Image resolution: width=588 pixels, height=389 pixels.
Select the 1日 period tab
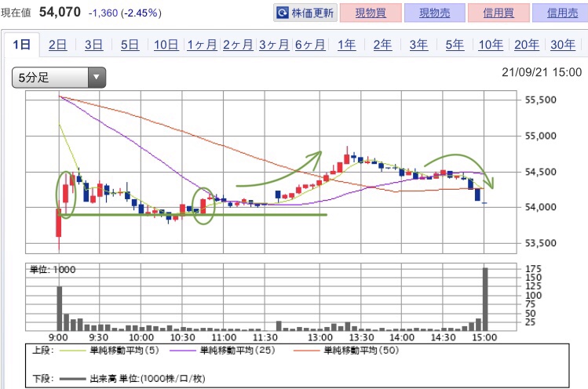21,45
